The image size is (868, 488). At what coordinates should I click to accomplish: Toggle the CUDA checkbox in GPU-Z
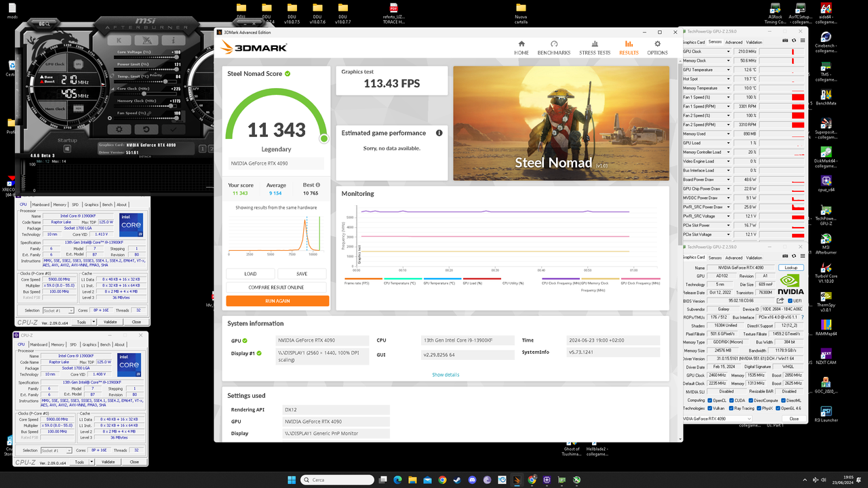(732, 401)
